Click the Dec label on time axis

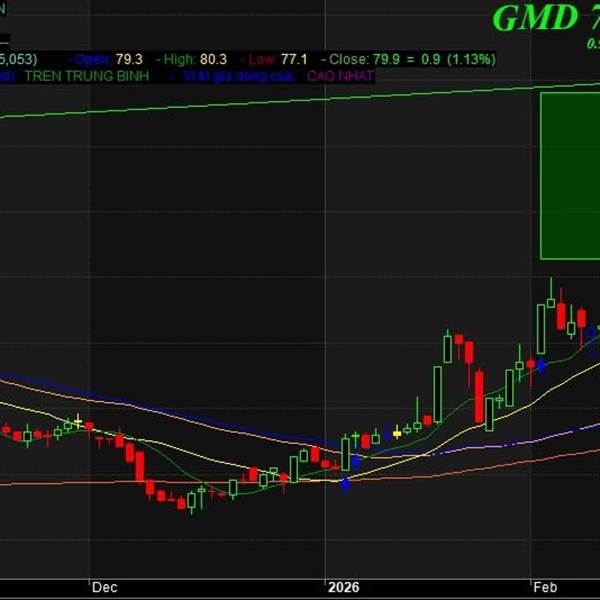point(104,587)
